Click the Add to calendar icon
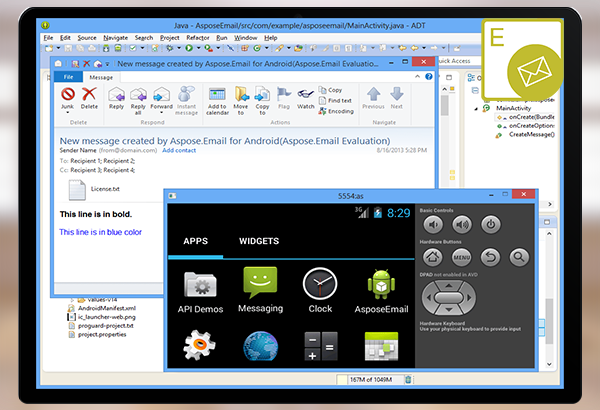 (217, 94)
